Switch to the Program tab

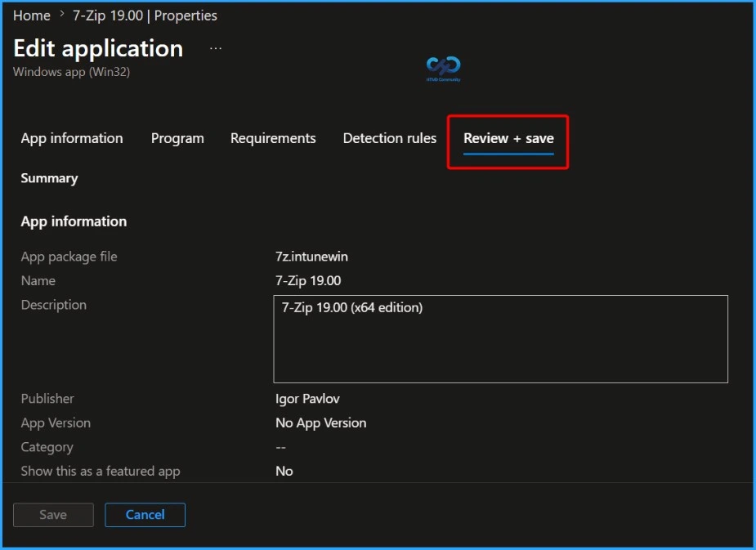(x=177, y=138)
